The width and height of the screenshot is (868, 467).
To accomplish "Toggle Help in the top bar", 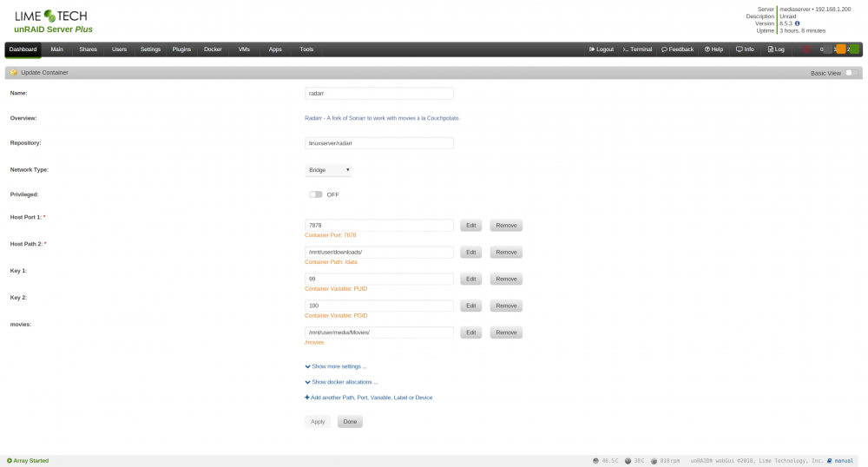I will tap(713, 49).
